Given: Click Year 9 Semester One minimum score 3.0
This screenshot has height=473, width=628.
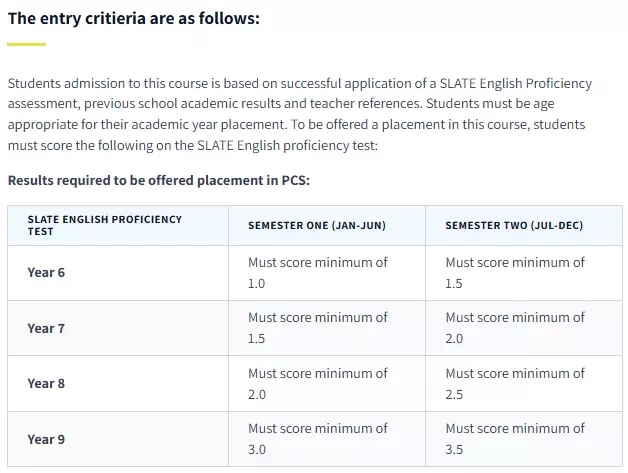Looking at the screenshot, I should pyautogui.click(x=318, y=439).
